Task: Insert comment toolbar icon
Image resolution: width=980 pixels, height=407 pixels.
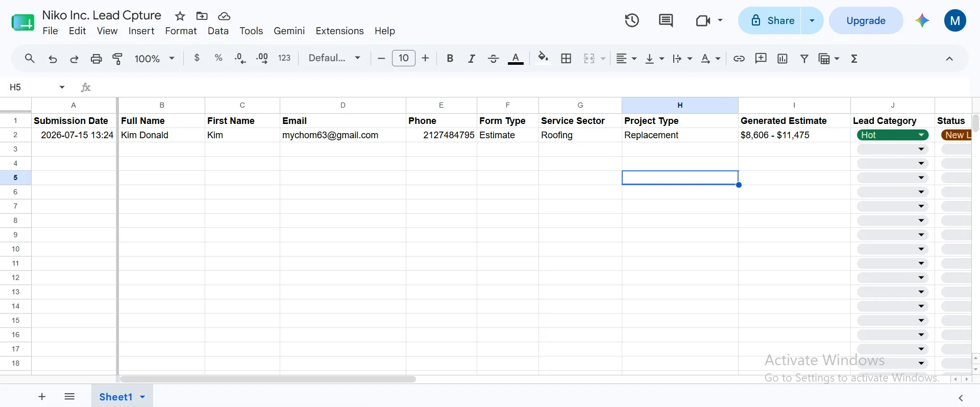Action: coord(761,58)
